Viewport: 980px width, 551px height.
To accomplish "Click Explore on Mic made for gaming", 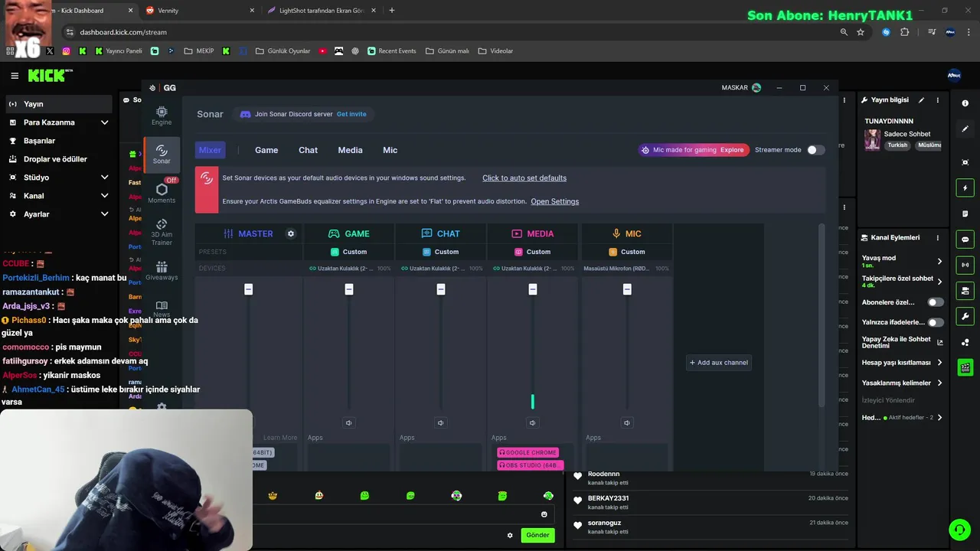I will click(x=732, y=150).
